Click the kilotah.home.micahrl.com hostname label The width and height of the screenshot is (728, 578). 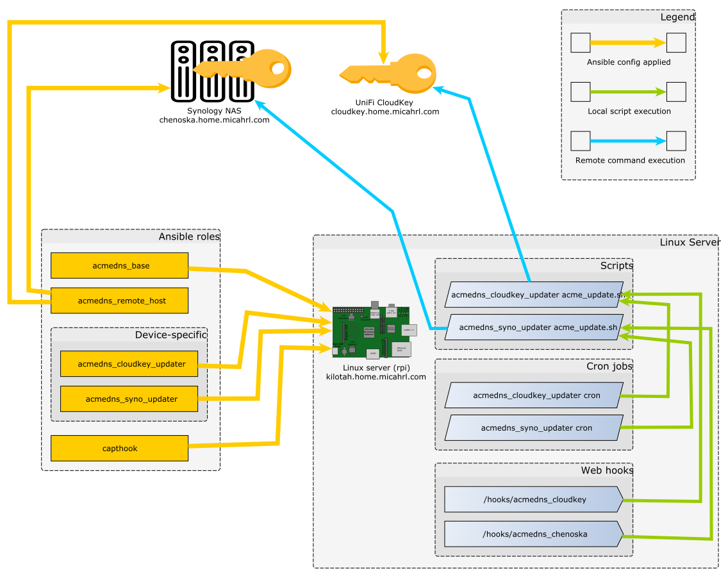pyautogui.click(x=376, y=377)
